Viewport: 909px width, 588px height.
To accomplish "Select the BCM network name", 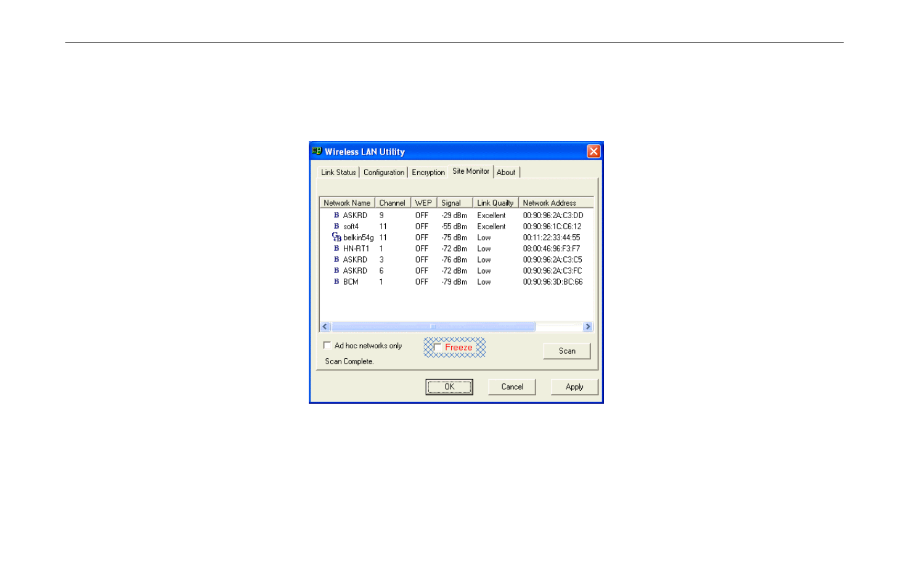I will click(x=351, y=282).
